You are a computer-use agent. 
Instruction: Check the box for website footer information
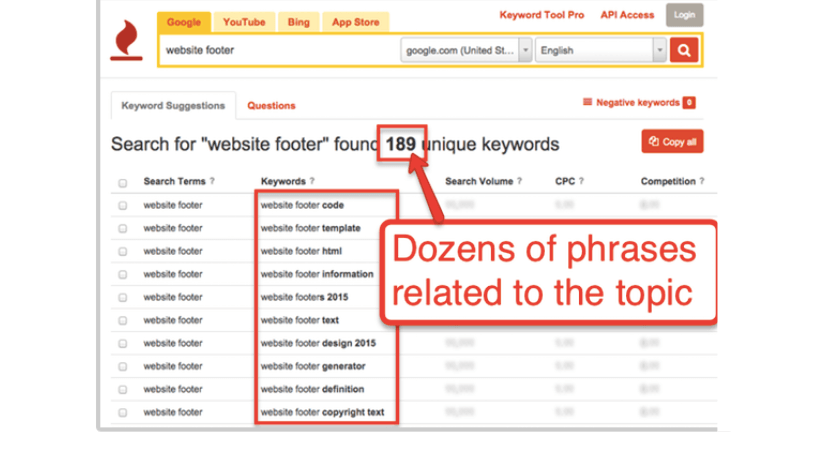pos(123,274)
